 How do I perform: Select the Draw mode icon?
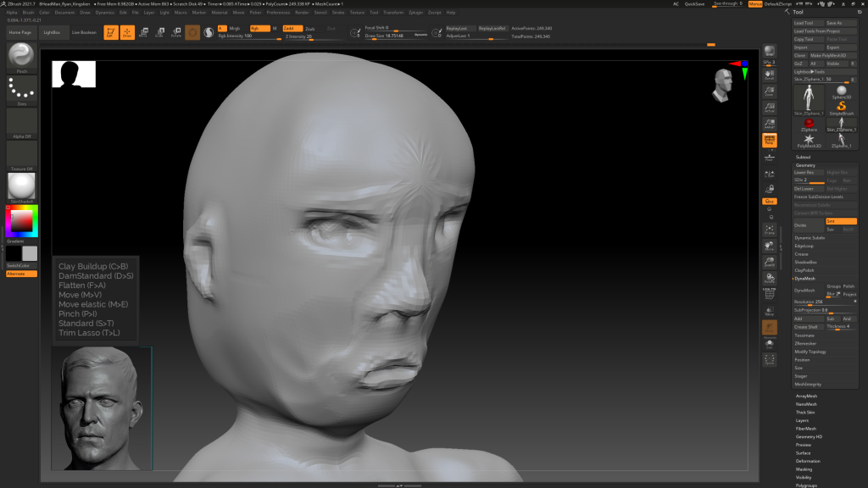[x=126, y=32]
